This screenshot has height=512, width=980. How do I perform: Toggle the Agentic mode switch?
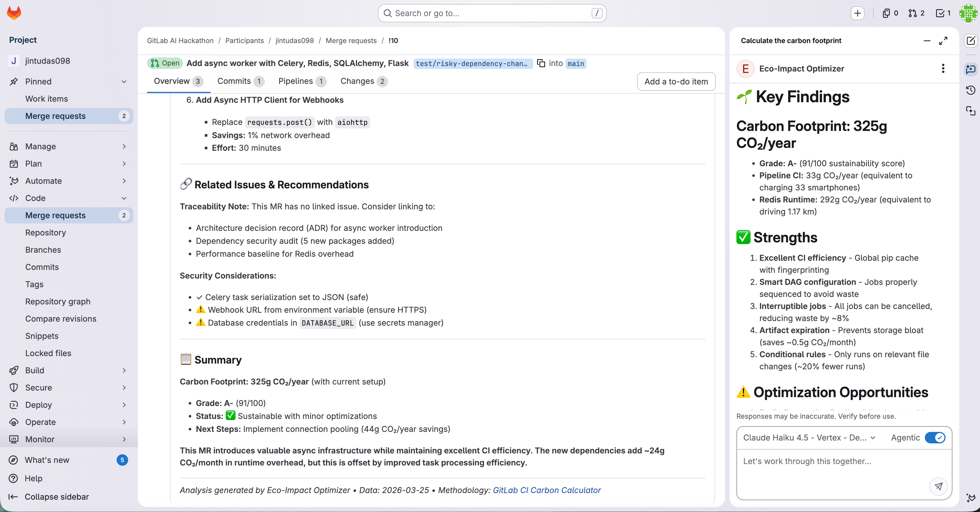tap(935, 437)
